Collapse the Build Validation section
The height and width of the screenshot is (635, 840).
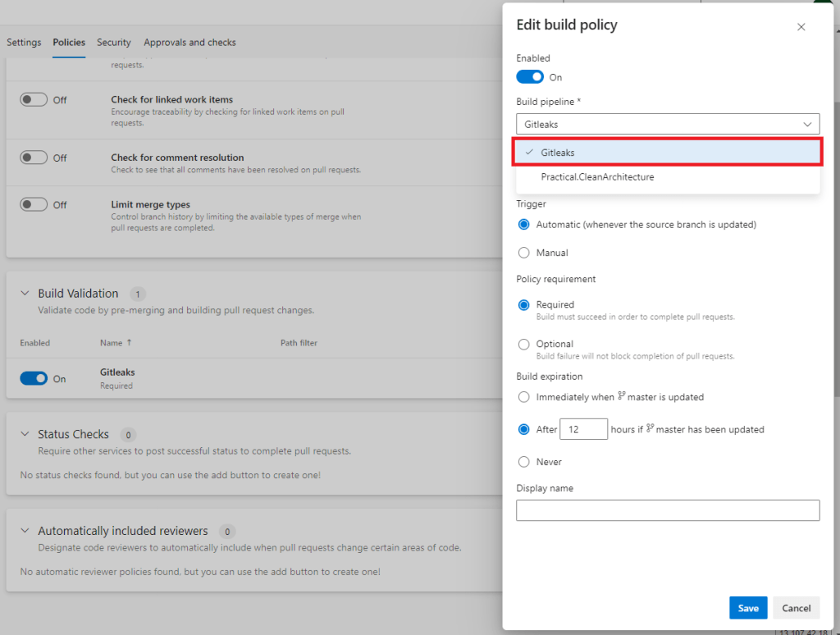point(24,294)
